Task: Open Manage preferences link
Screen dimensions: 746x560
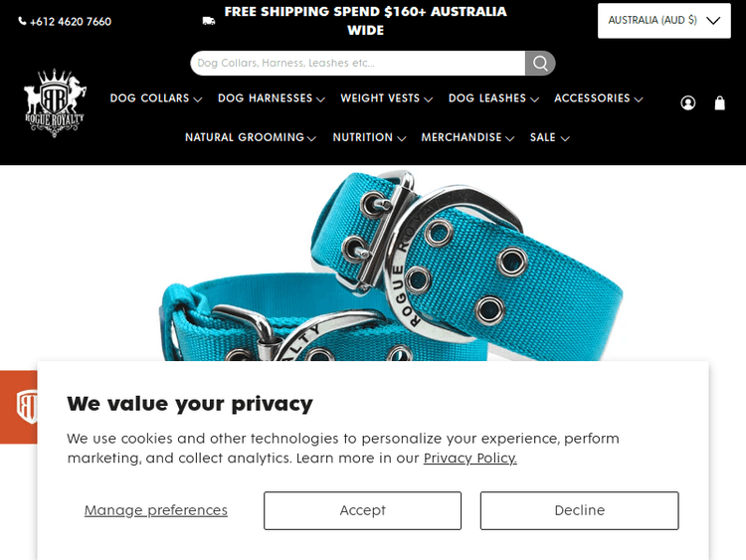Action: coord(155,510)
